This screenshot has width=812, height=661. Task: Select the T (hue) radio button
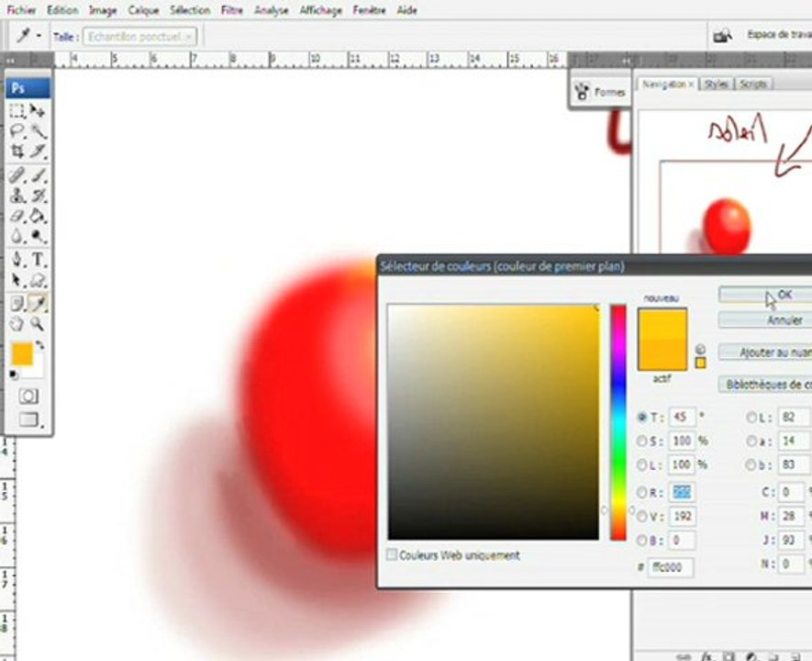[642, 417]
